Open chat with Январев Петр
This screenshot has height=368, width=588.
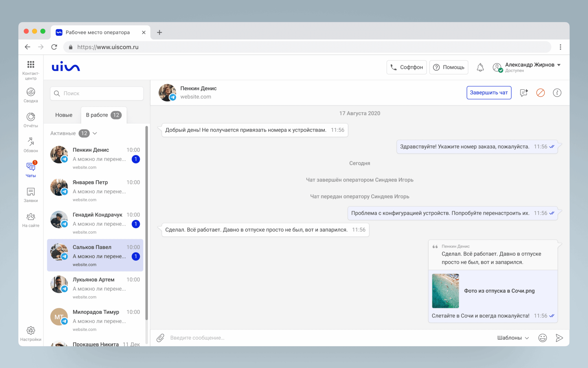(95, 190)
